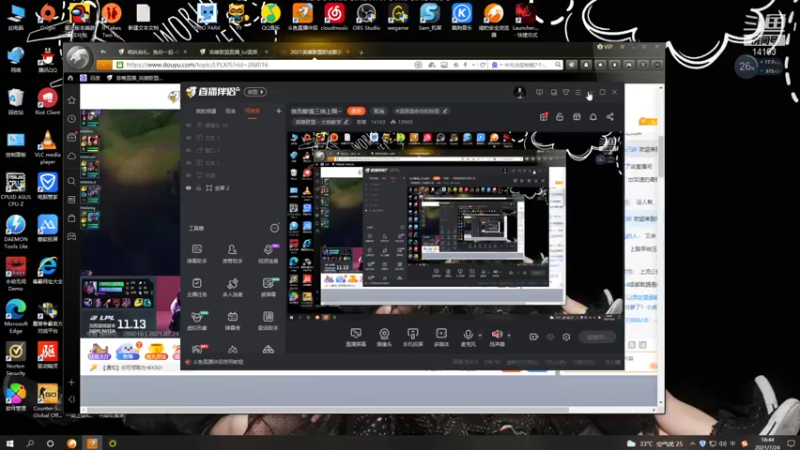800x450 pixels.
Task: Open the Windows Start menu
Action: (10, 443)
